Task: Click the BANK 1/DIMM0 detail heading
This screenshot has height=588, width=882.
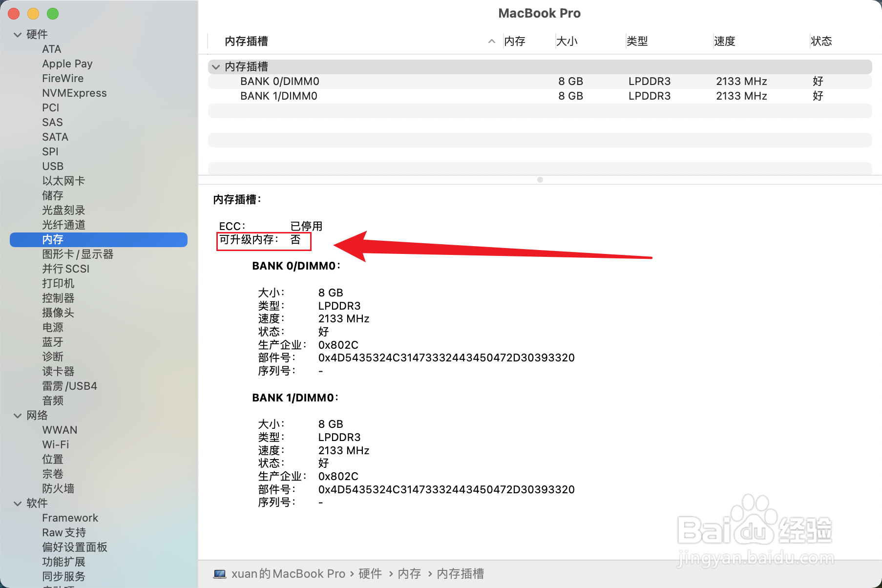Action: point(295,398)
